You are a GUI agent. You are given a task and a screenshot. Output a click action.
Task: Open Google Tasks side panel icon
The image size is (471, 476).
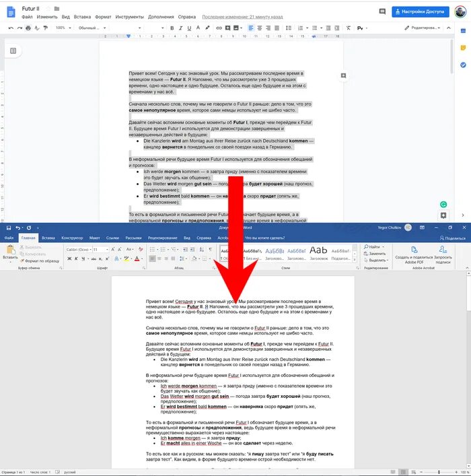click(463, 65)
